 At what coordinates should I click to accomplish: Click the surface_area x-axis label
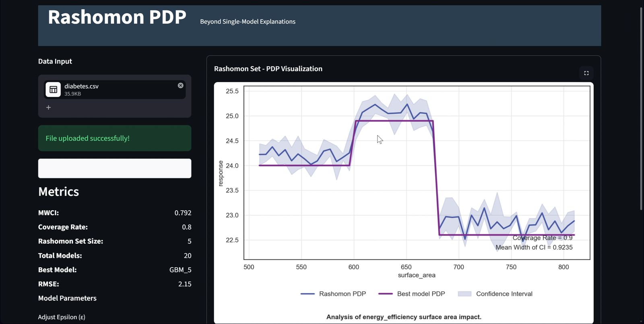417,275
